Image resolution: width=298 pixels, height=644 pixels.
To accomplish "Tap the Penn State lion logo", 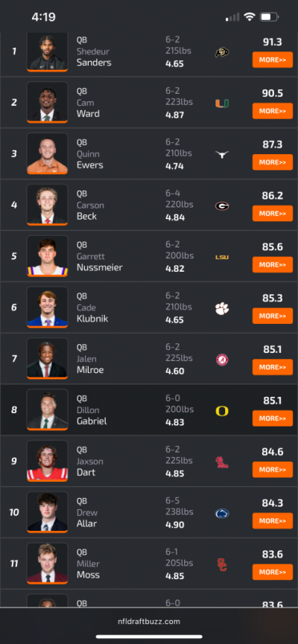I will (x=222, y=514).
